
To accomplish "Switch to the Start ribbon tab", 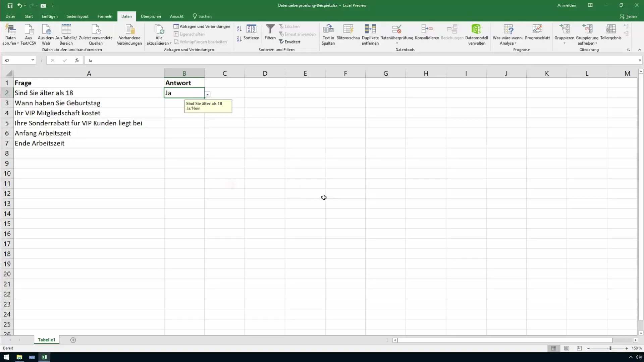I will click(29, 16).
